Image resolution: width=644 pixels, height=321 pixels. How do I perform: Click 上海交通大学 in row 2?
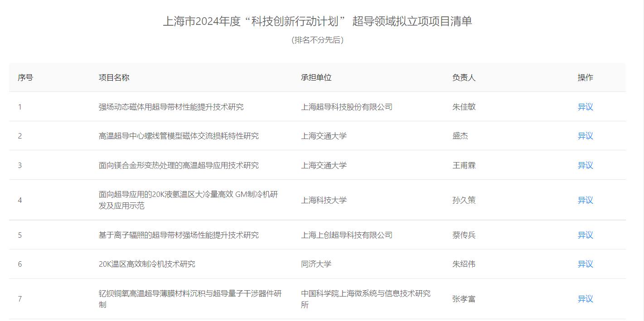(x=324, y=136)
